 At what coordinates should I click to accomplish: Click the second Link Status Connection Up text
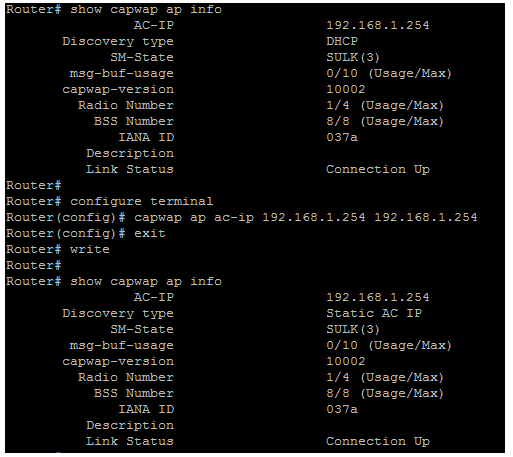[x=378, y=441]
